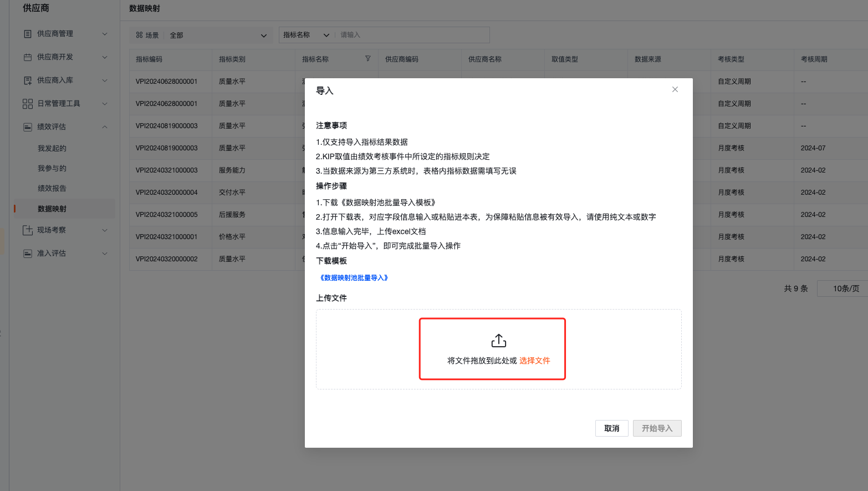Click the 指标类别 column header
Viewport: 868px width, 491px height.
(232, 59)
